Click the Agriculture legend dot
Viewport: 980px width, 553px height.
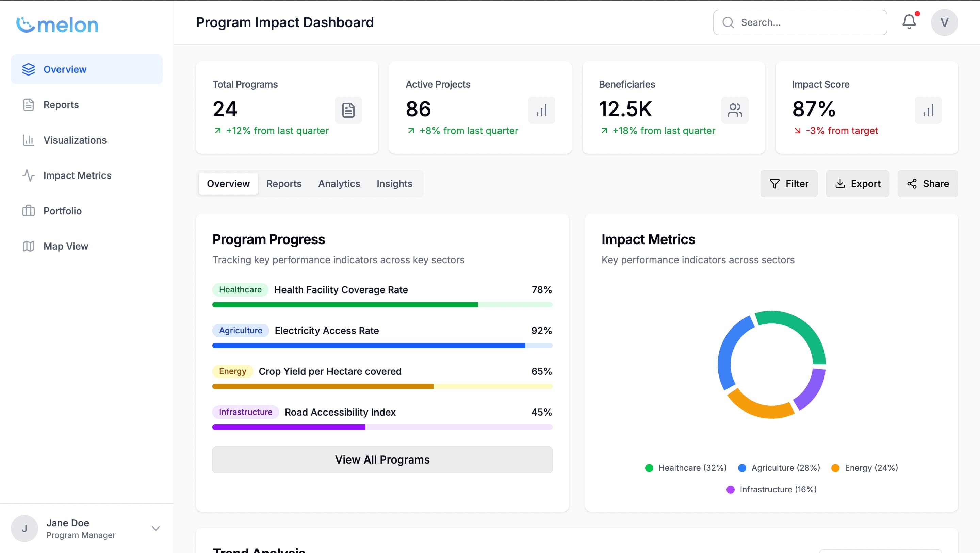point(742,468)
